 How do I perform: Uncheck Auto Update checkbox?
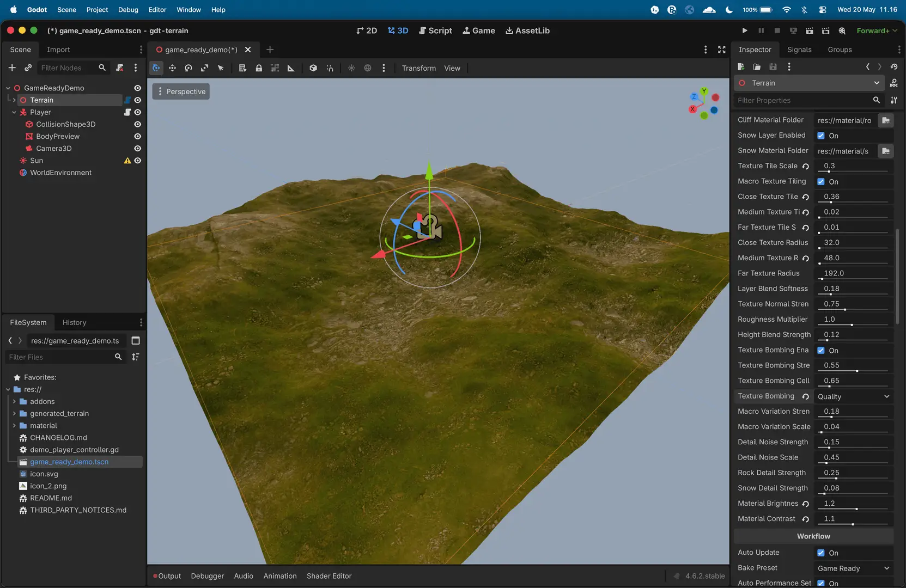click(821, 553)
